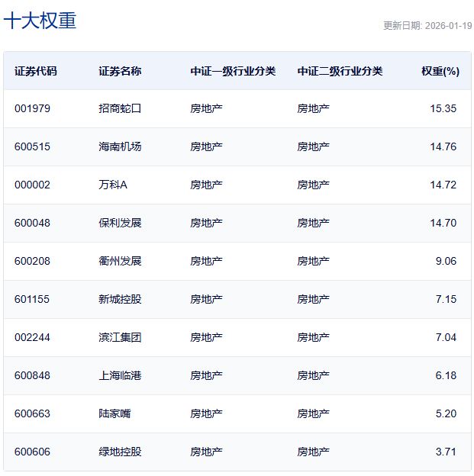Select the 保利发展 security name
Image resolution: width=474 pixels, height=476 pixels.
[x=120, y=223]
